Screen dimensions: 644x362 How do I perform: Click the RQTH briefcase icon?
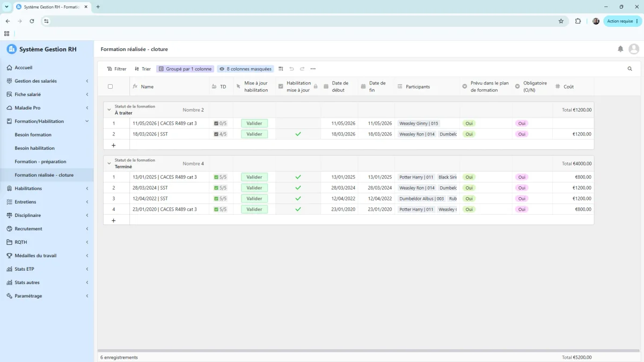[x=9, y=242]
